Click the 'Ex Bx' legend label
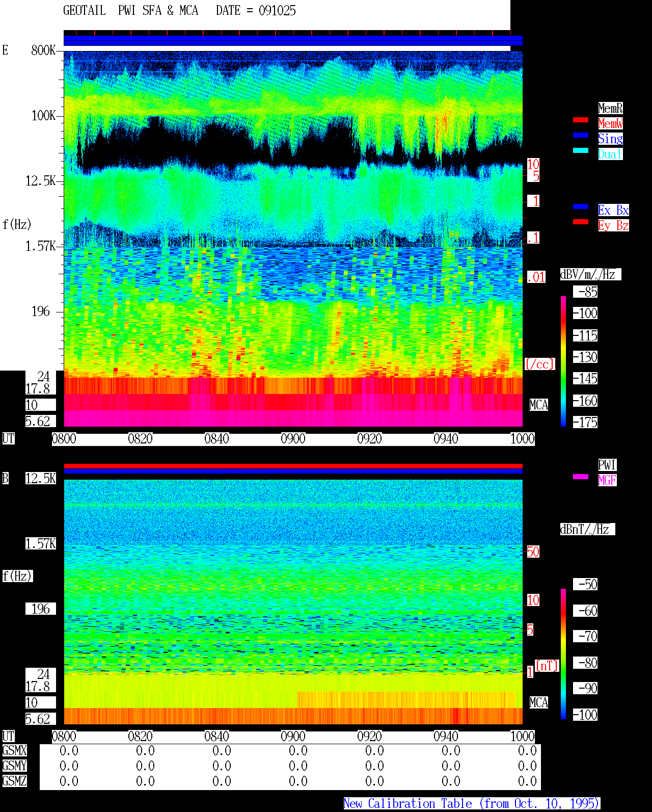This screenshot has height=812, width=652. 613,210
